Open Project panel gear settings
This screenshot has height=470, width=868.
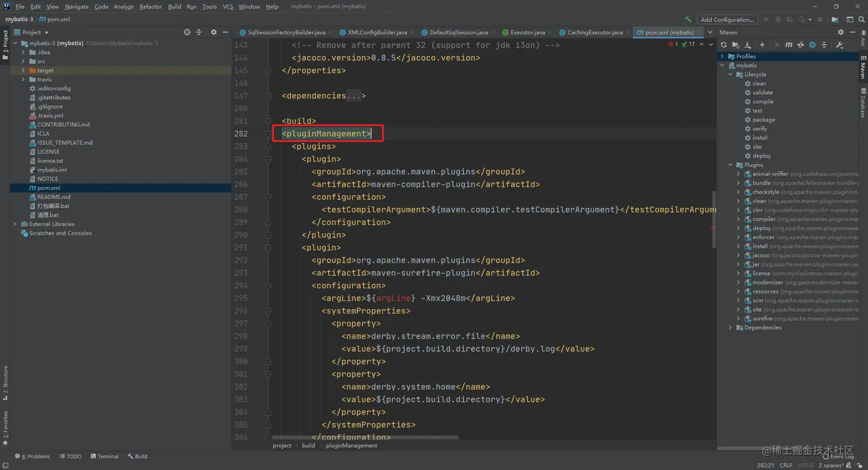214,32
